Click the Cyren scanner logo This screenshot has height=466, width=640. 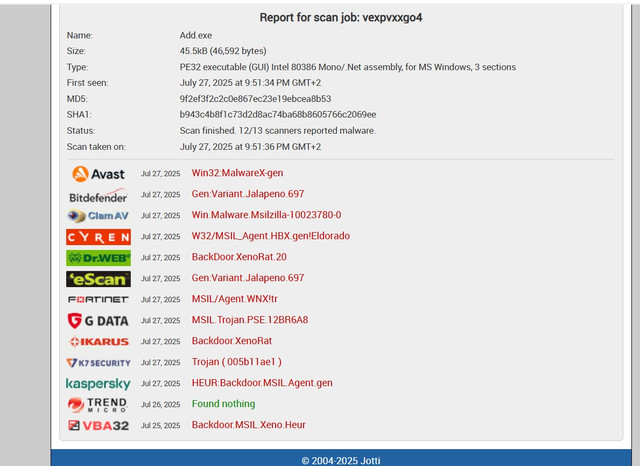[98, 237]
